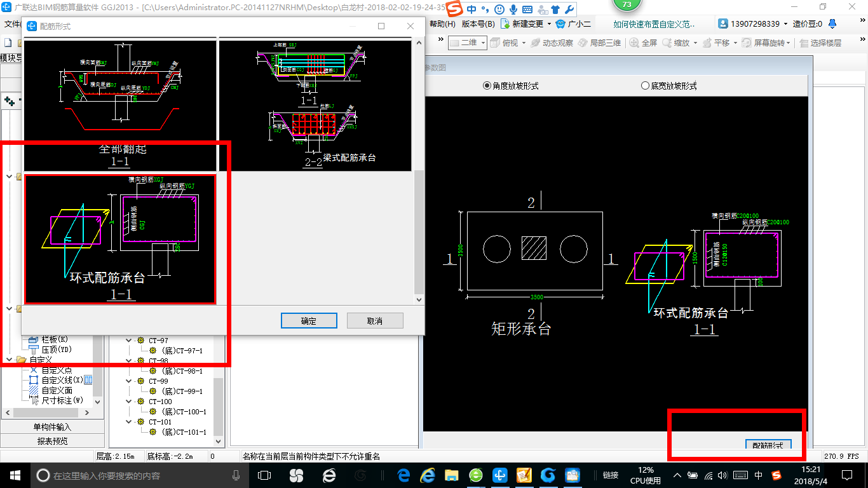Screen dimensions: 868x488
Task: Open the 缩放 dropdown arrow
Action: click(x=695, y=43)
